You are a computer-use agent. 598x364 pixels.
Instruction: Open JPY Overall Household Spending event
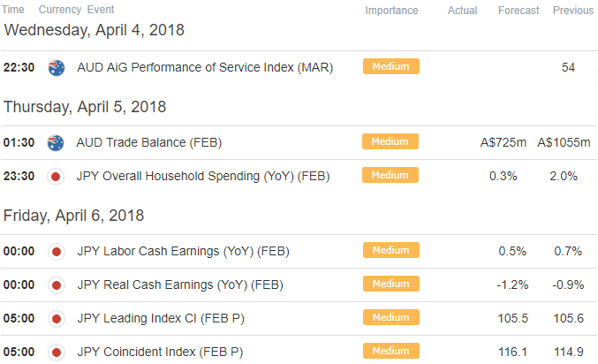[203, 177]
